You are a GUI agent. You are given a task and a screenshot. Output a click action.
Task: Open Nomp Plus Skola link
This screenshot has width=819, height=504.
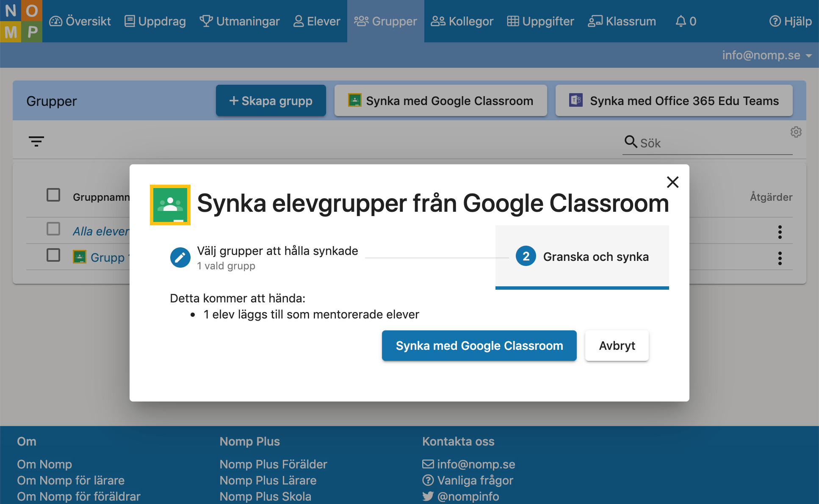pos(266,496)
